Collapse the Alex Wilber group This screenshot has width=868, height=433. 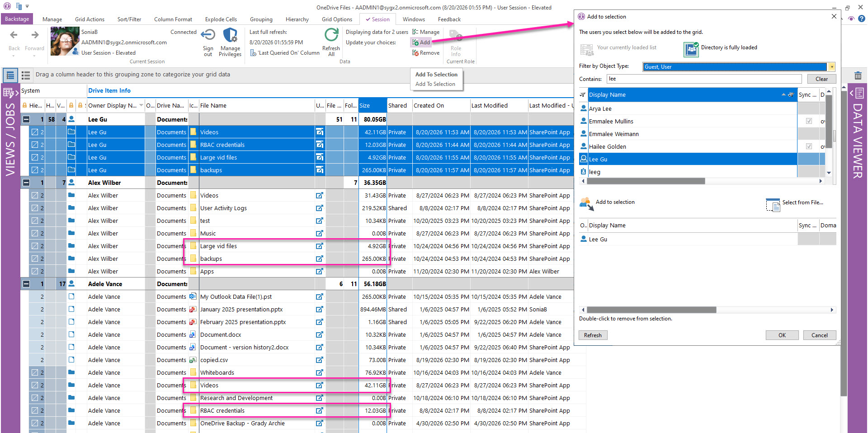click(x=26, y=183)
